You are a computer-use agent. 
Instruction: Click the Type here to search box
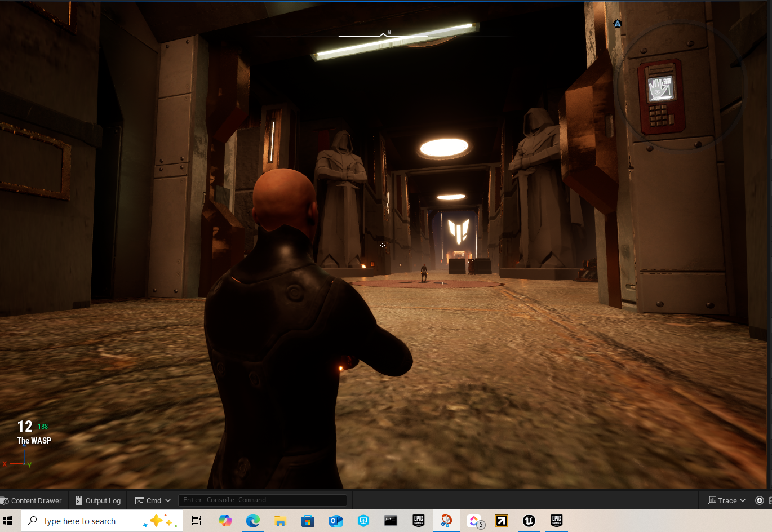point(103,521)
